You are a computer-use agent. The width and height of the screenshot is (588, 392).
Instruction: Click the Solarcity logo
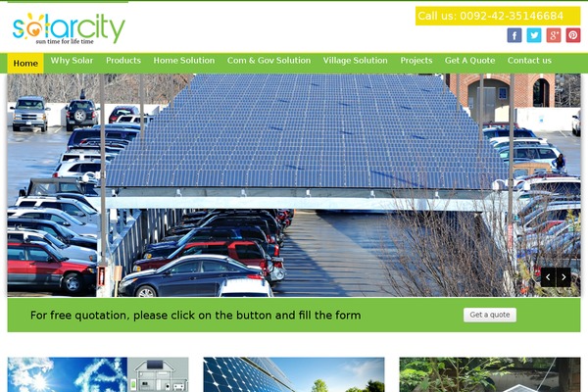[69, 28]
